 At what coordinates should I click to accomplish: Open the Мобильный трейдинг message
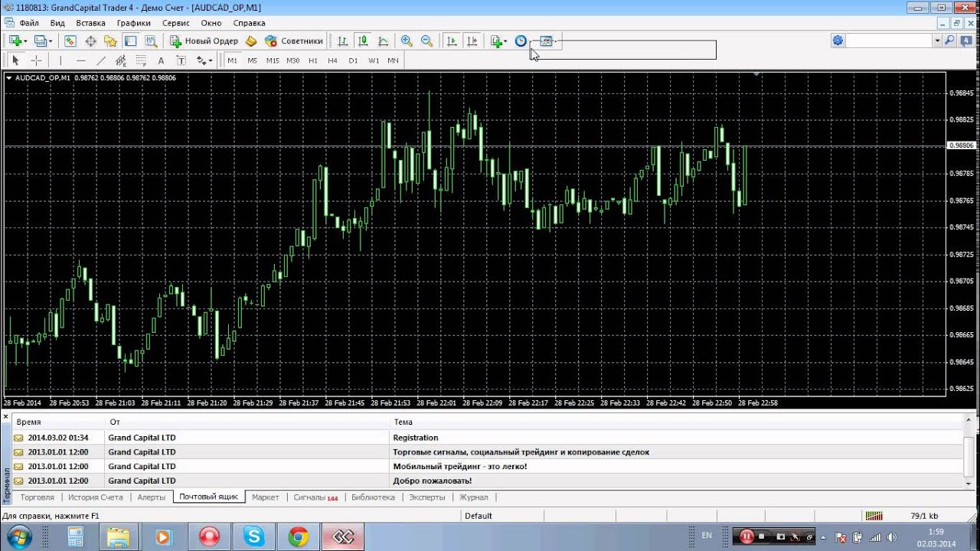coord(488,466)
